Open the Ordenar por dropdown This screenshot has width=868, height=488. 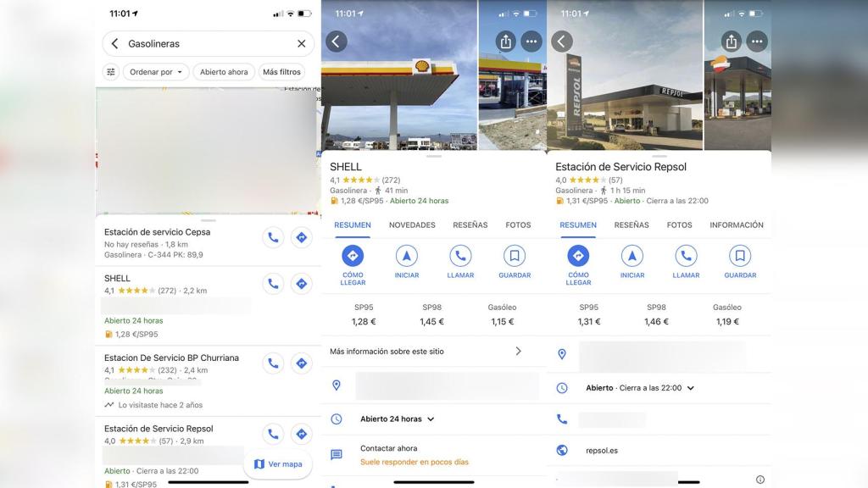[x=156, y=72]
